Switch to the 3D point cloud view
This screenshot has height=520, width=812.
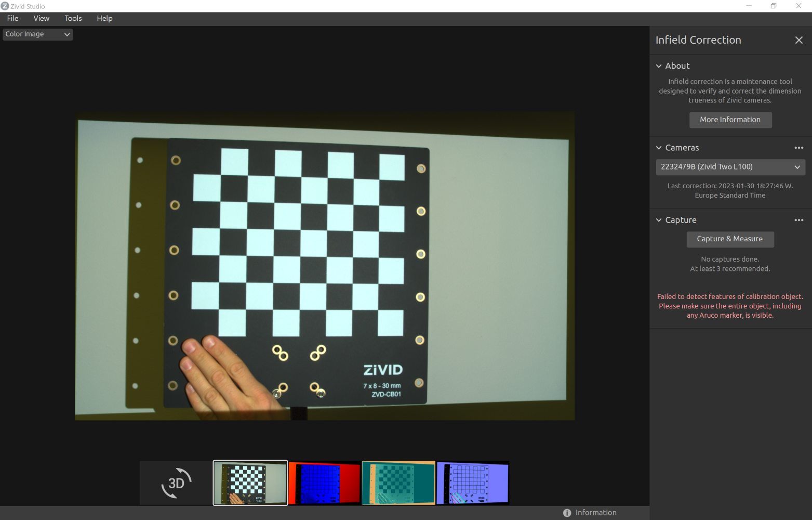176,483
